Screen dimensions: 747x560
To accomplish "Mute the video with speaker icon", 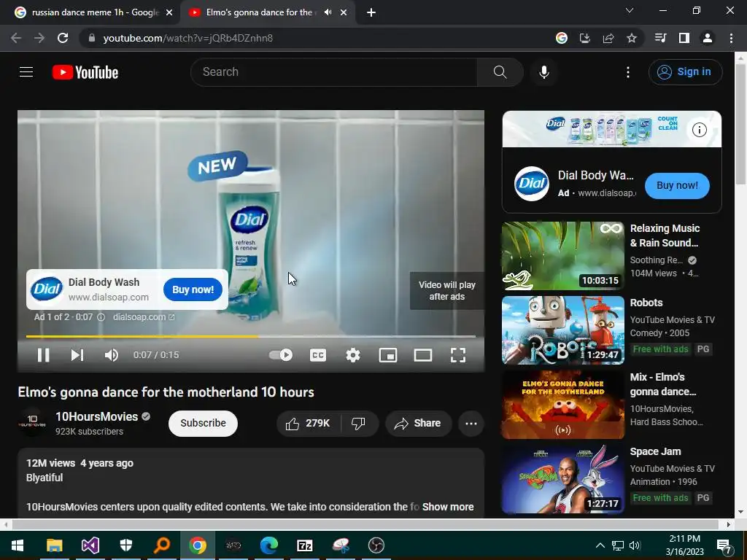I will tap(112, 355).
